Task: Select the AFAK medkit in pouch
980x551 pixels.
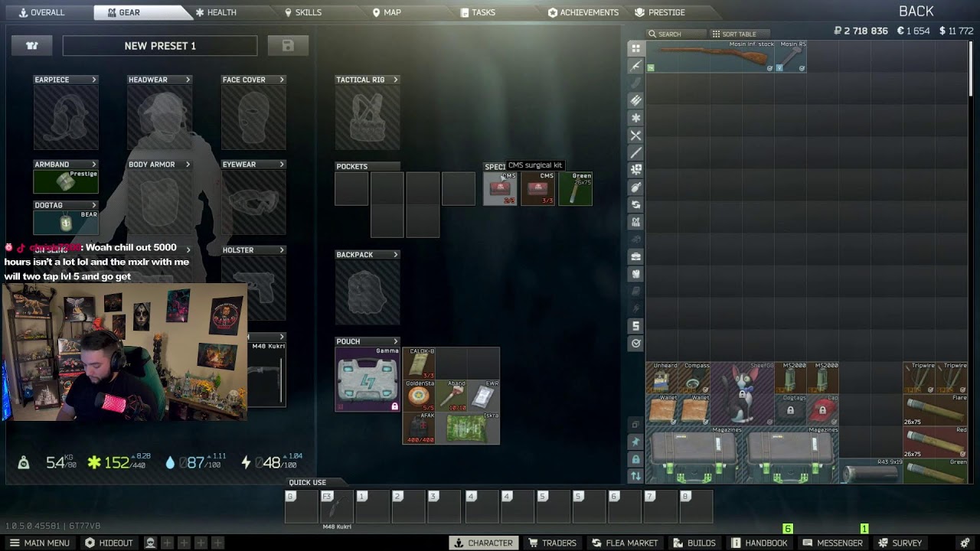Action: (x=419, y=428)
